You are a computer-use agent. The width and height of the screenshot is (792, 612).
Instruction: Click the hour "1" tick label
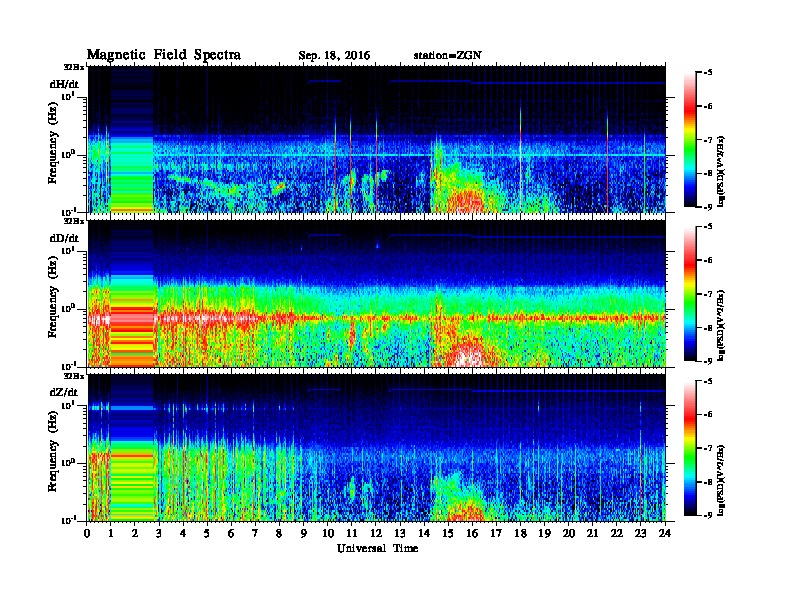(111, 534)
